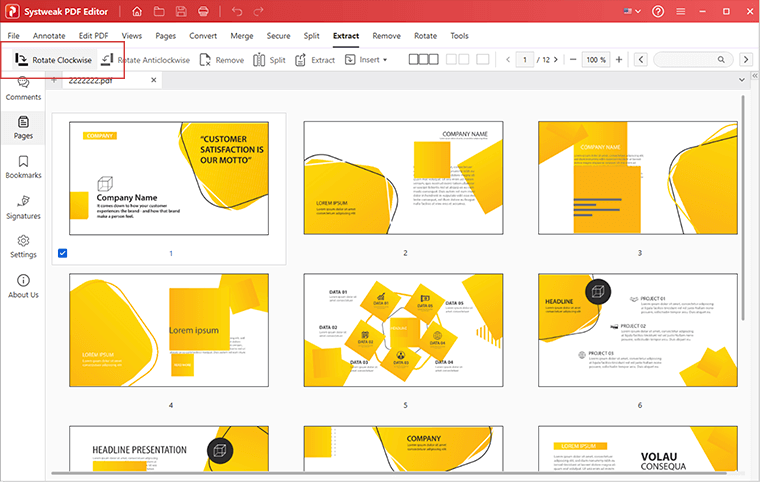Image resolution: width=760 pixels, height=482 pixels.
Task: Switch to three-column thumbnail layout
Action: [424, 59]
